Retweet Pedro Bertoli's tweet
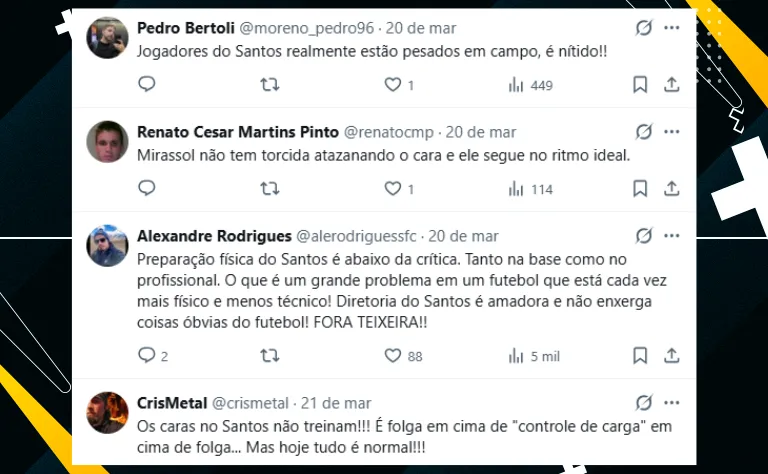 (270, 85)
